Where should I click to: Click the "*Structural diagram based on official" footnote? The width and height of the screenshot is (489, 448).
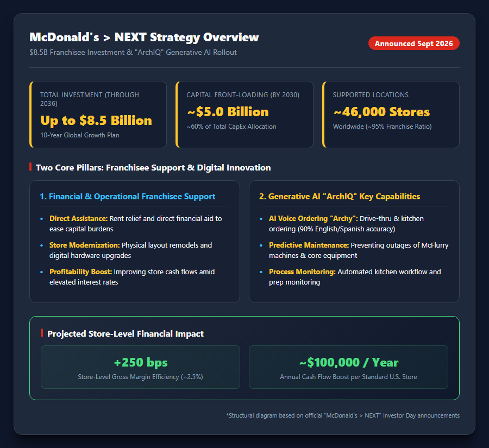coord(343,415)
